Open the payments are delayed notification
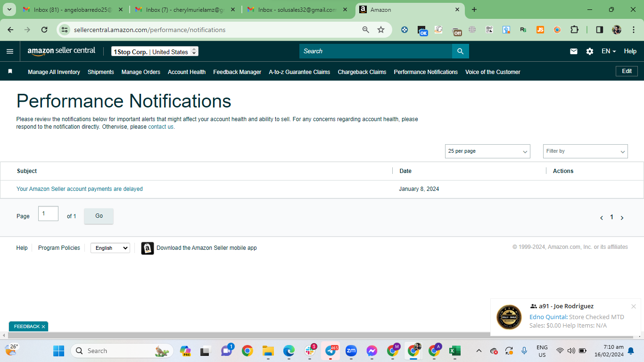644x362 pixels. [80, 189]
